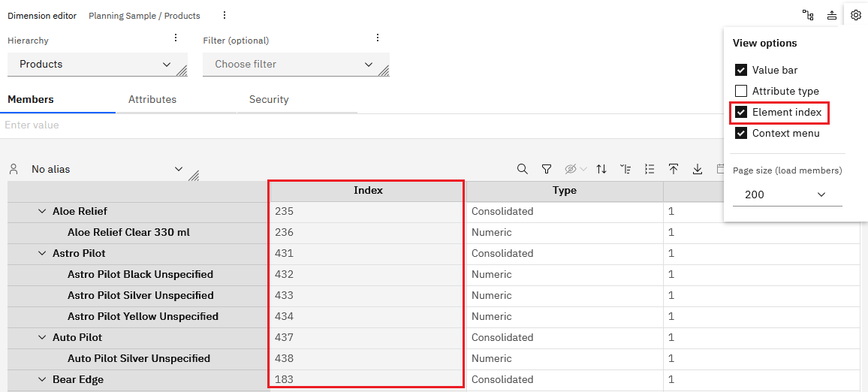This screenshot has width=868, height=392.
Task: Collapse the Aloe Relief row
Action: point(41,212)
